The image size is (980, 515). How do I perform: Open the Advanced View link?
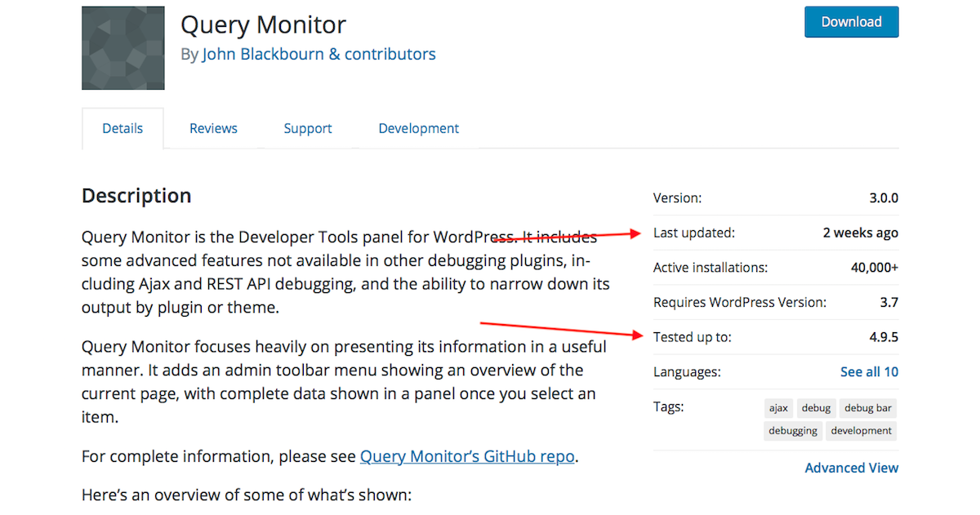tap(851, 468)
